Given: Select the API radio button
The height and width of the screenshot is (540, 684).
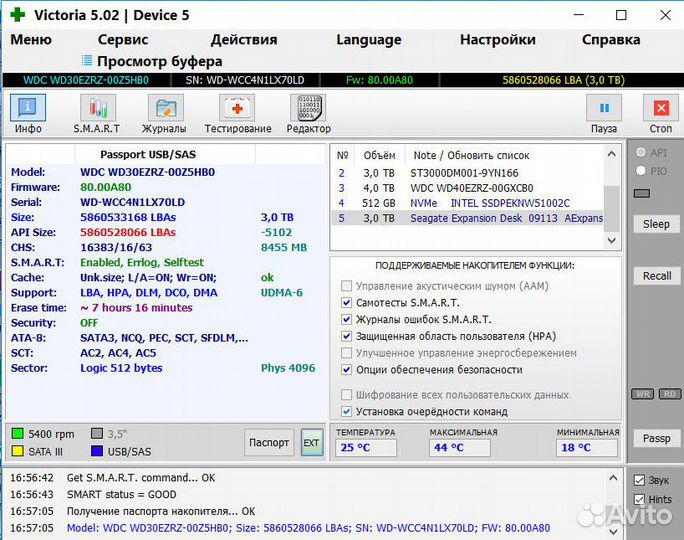Looking at the screenshot, I should point(641,152).
